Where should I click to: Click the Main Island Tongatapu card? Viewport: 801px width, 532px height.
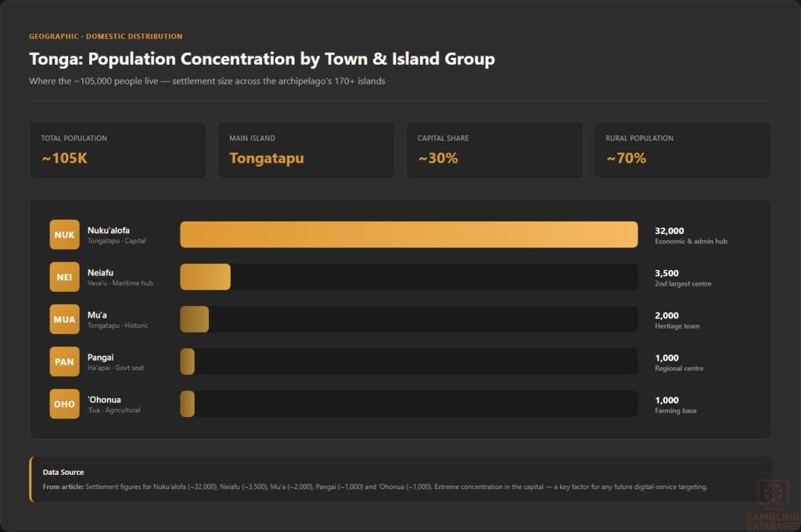click(x=306, y=150)
